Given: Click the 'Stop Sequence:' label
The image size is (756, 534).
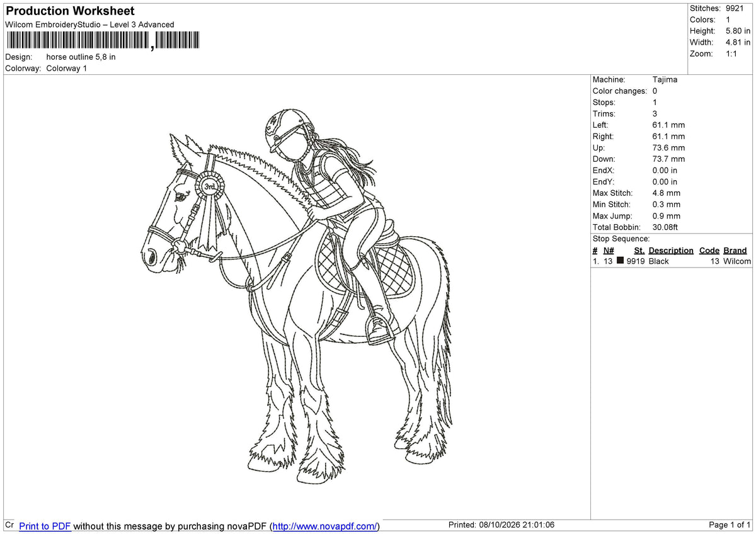Looking at the screenshot, I should 621,239.
